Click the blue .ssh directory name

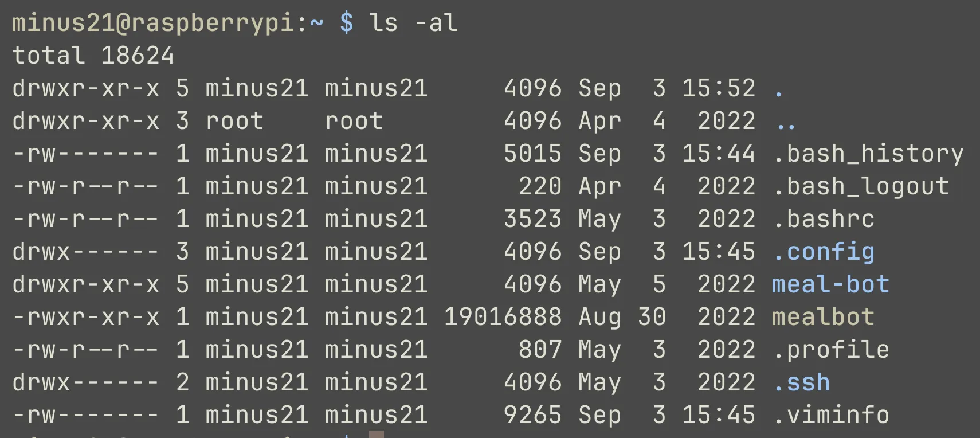801,382
